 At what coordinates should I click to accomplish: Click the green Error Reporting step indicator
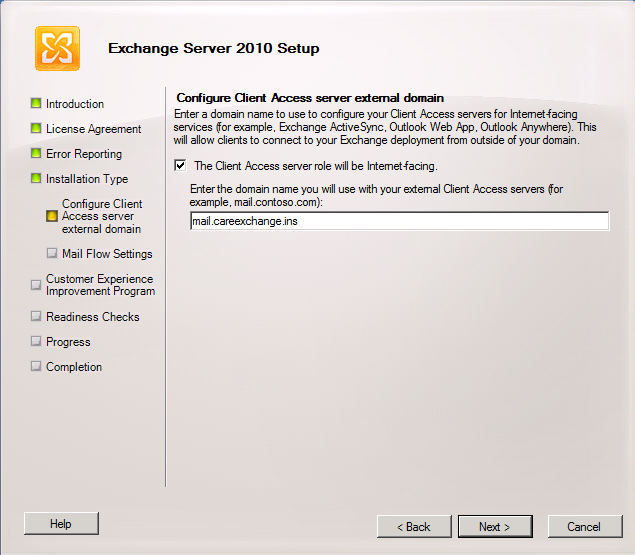pos(36,154)
